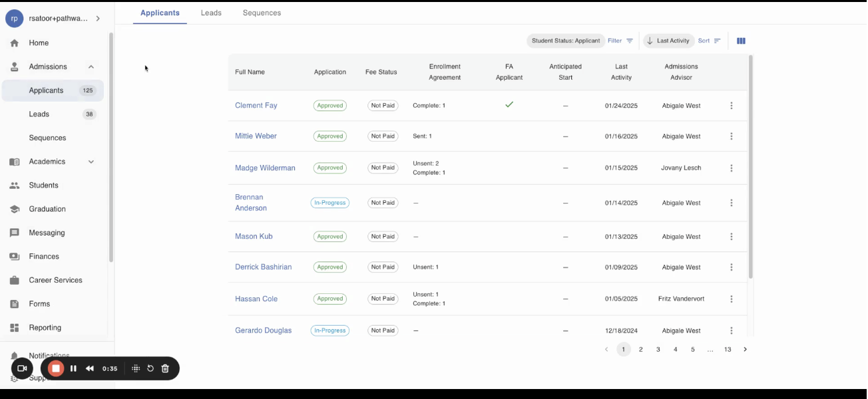The image size is (868, 399).
Task: Rewind the recording
Action: (89, 368)
